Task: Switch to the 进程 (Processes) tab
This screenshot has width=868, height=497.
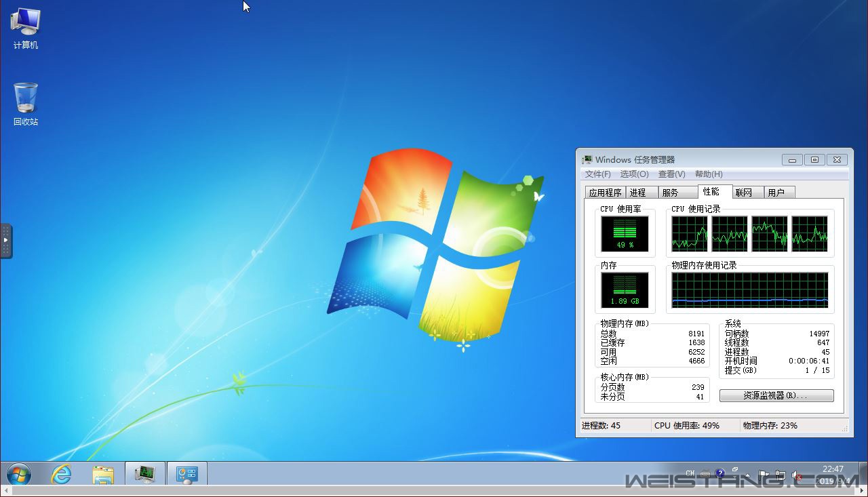Action: click(639, 192)
